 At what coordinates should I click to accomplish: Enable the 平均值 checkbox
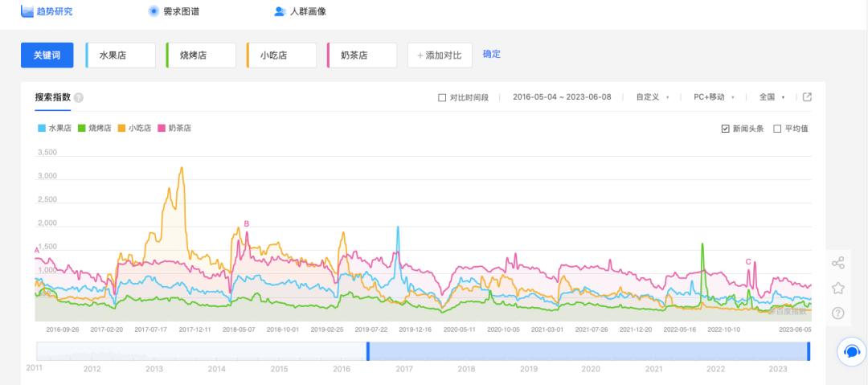(x=777, y=129)
